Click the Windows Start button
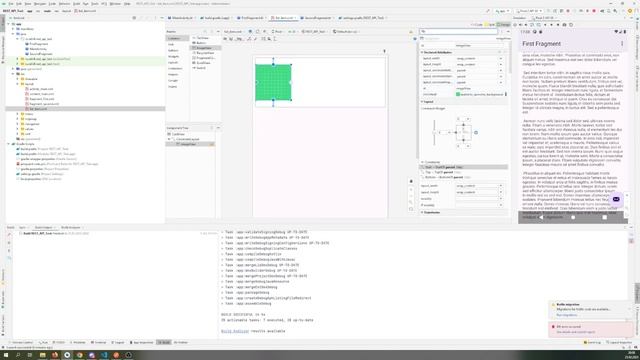640x360 pixels. pyautogui.click(x=6, y=355)
